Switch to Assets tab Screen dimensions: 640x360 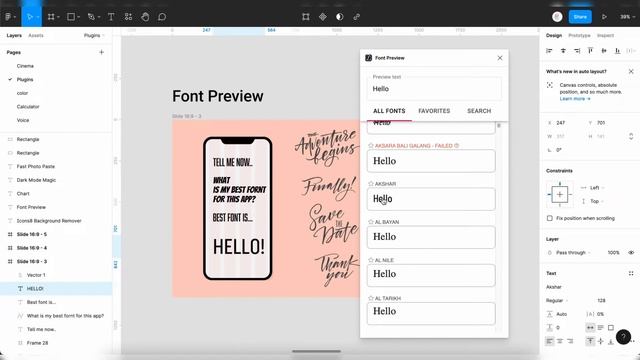pos(36,36)
